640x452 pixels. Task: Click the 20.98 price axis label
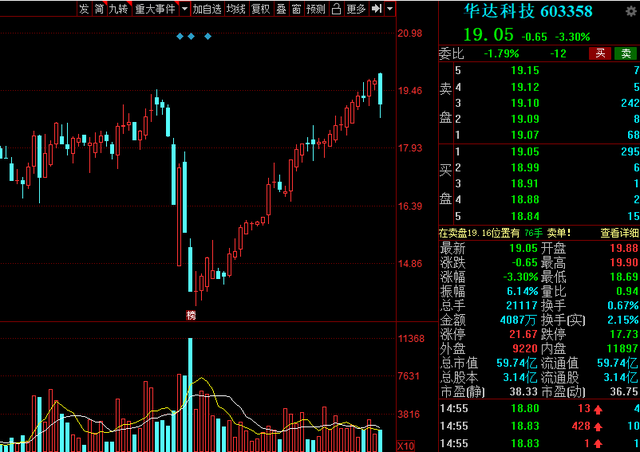pos(410,33)
